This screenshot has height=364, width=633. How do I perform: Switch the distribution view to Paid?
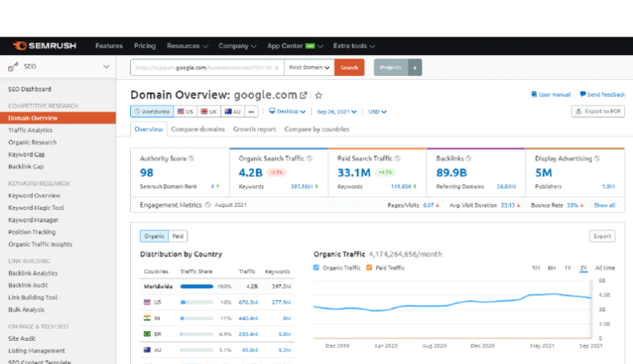pyautogui.click(x=178, y=236)
